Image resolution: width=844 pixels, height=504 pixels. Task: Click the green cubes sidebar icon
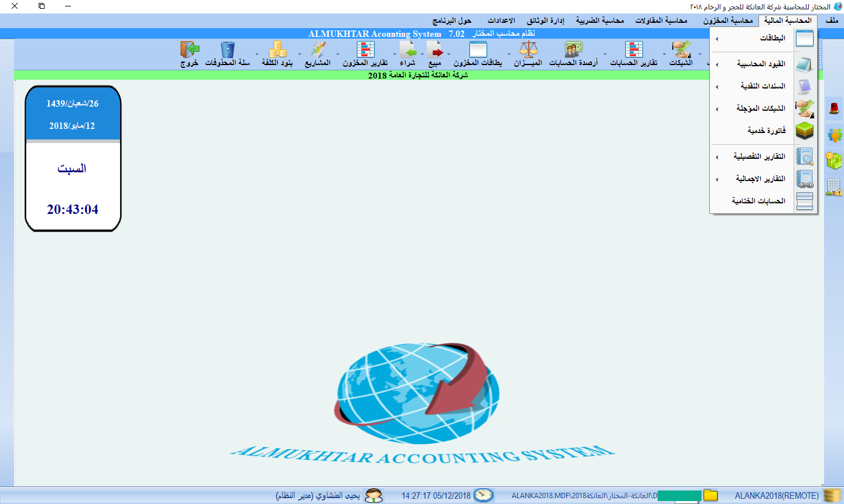[834, 160]
